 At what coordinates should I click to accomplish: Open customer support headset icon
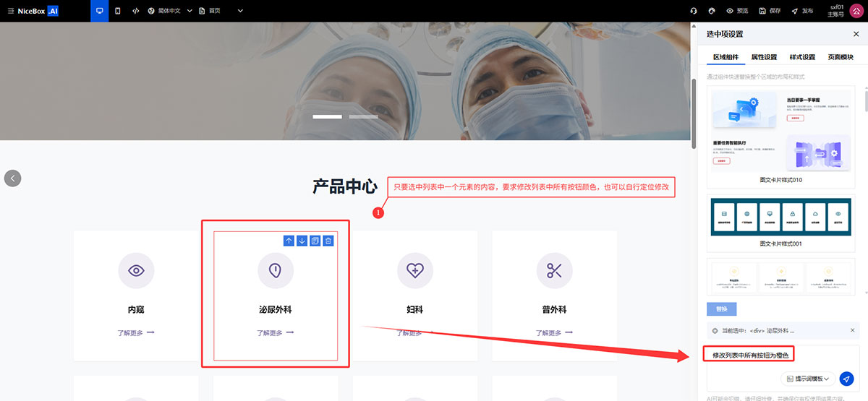click(694, 11)
